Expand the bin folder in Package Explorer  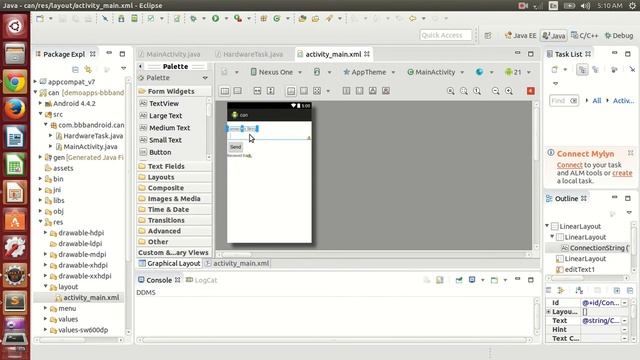[x=41, y=179]
